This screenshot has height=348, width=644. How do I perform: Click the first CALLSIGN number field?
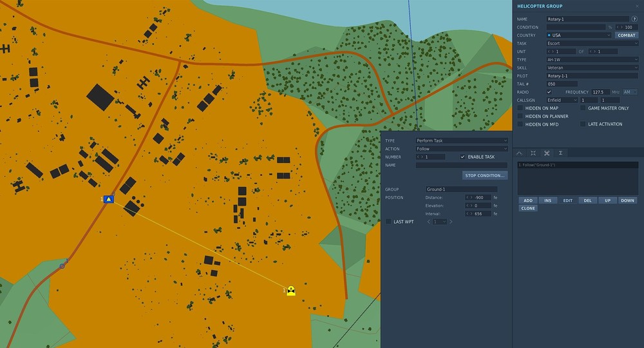[589, 101]
